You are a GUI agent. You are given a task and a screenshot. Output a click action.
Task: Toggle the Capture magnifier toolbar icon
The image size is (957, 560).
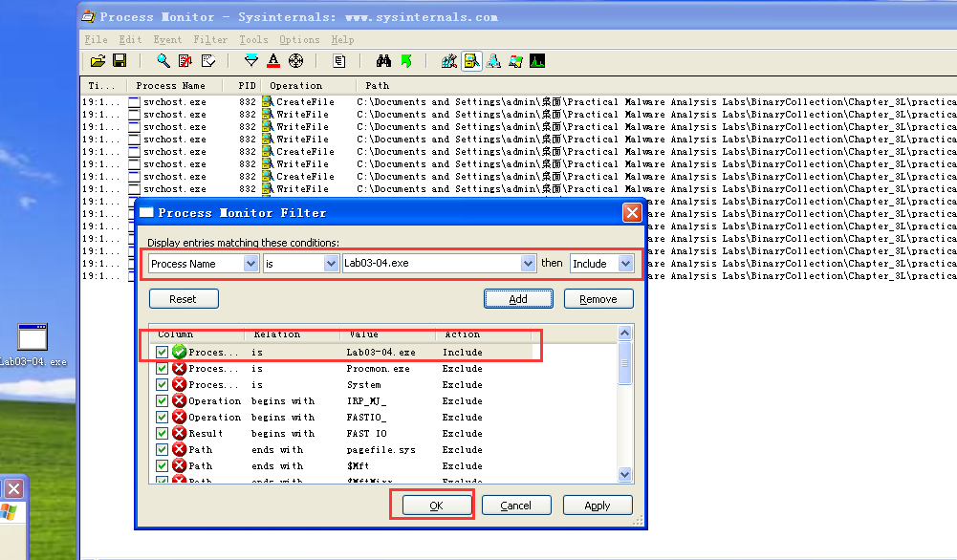[163, 61]
